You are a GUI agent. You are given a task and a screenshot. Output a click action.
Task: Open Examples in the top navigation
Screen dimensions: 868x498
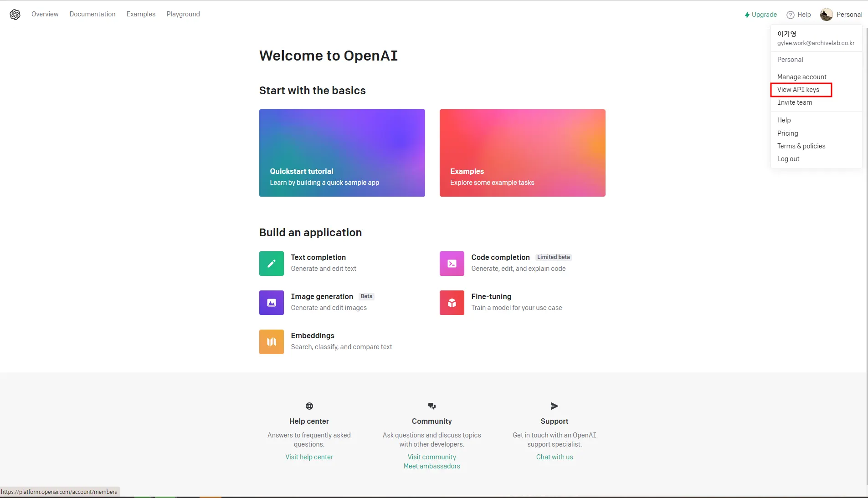coord(141,14)
